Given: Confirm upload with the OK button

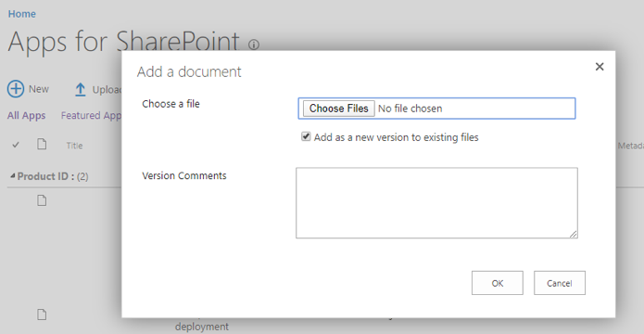Looking at the screenshot, I should 498,283.
